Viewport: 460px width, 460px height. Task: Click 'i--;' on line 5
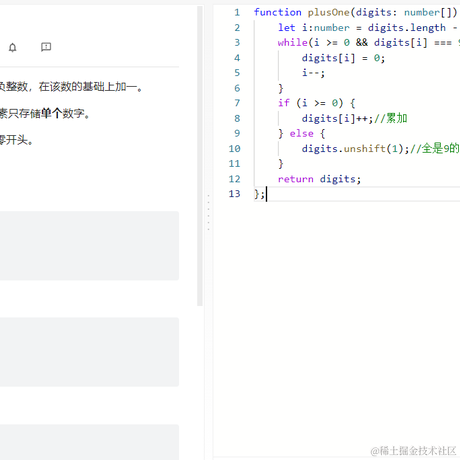coord(313,73)
